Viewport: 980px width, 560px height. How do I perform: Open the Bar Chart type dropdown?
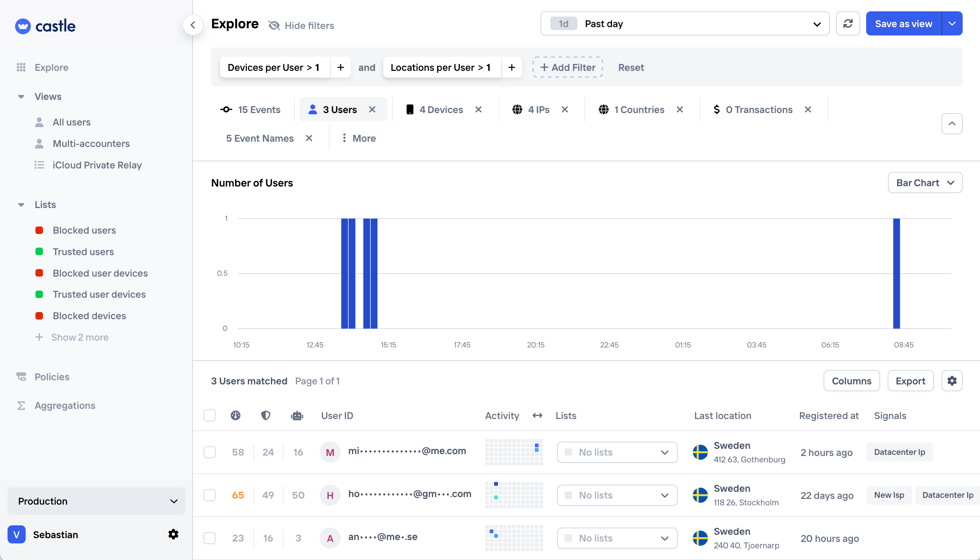(925, 183)
